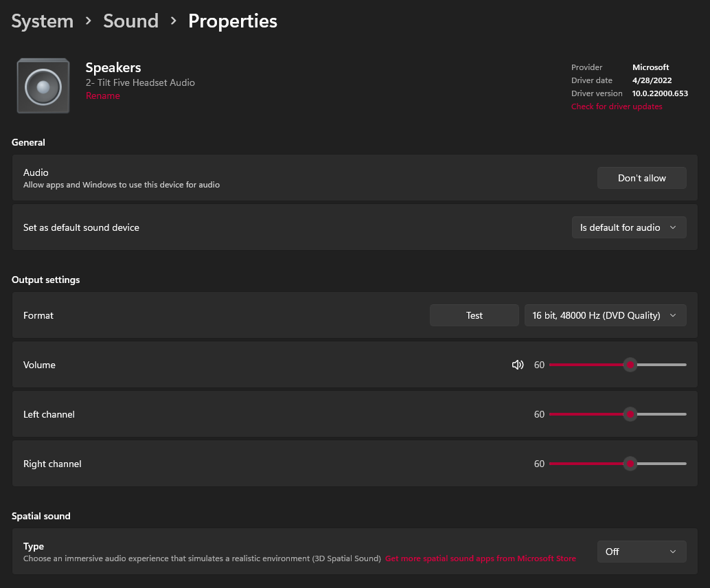Open the Spatial sound Type dropdown

[x=641, y=552]
